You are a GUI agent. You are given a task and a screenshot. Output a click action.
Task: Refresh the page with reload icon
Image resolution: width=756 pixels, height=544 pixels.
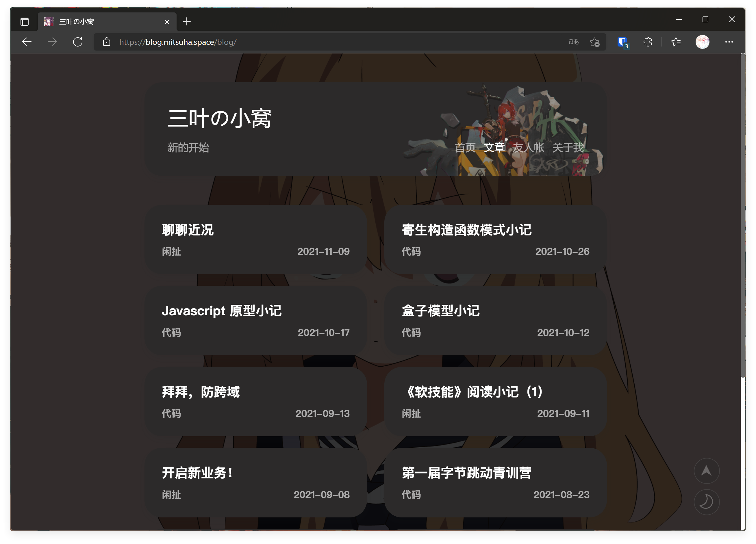78,42
